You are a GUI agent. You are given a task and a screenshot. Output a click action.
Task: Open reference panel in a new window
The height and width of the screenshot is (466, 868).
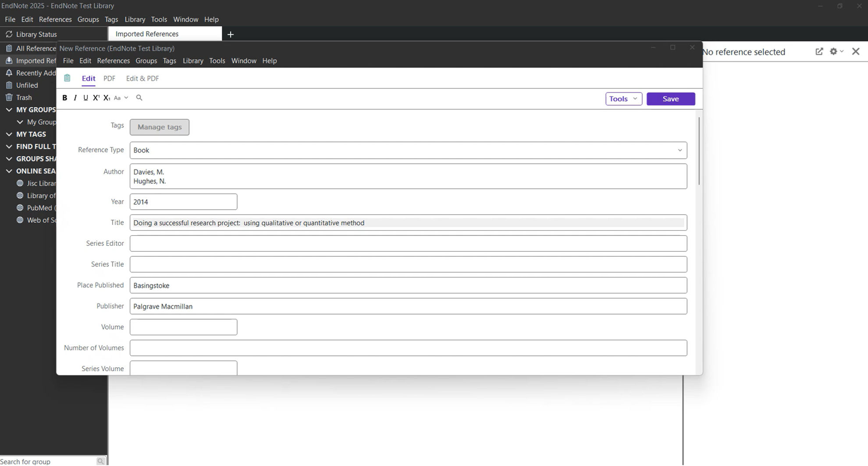[819, 51]
